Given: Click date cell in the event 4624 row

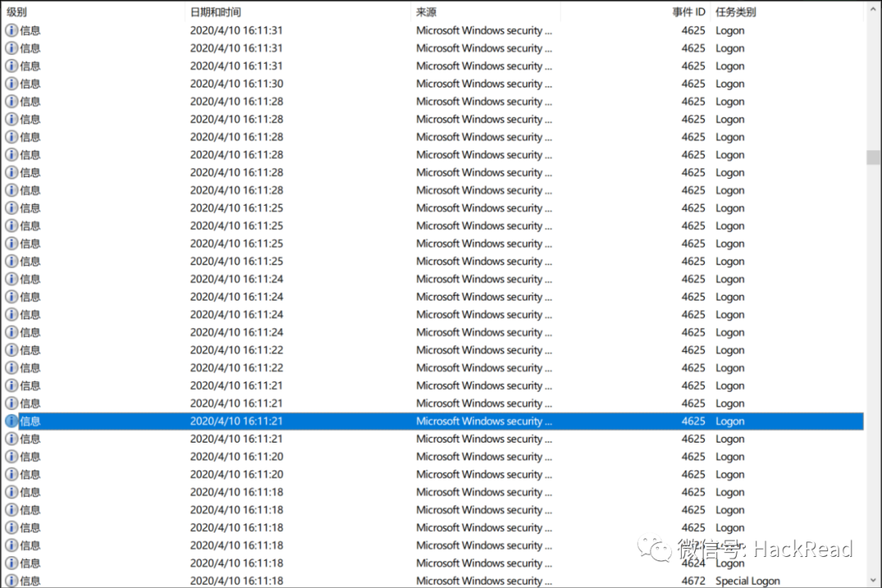Looking at the screenshot, I should [x=236, y=563].
